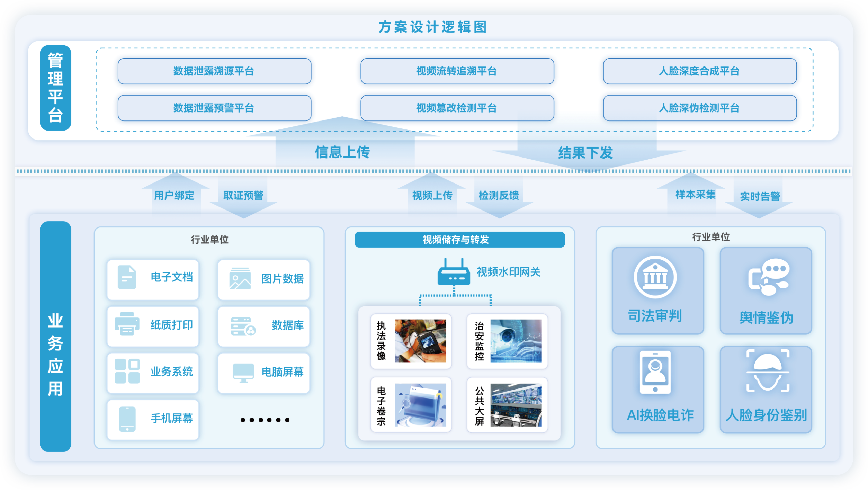The image size is (868, 490).
Task: Click the phone portrait icon for AI换脸电诈
Action: coord(655,372)
